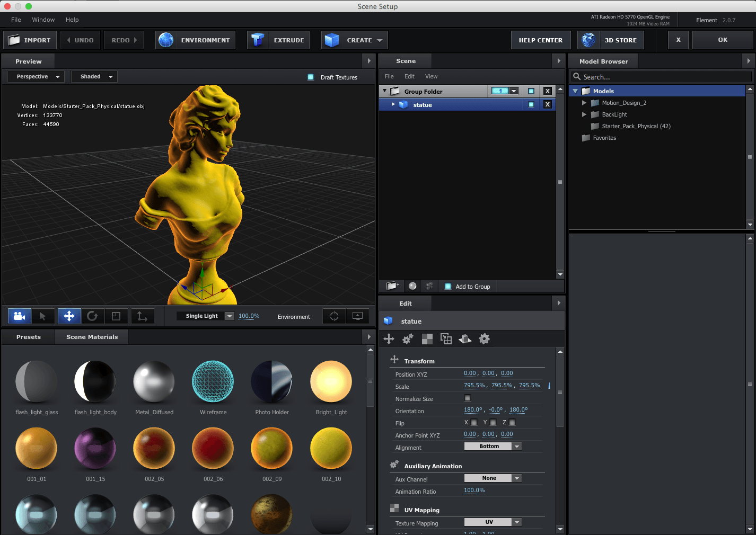Toggle the world axis tool
The image size is (756, 535).
coord(142,316)
